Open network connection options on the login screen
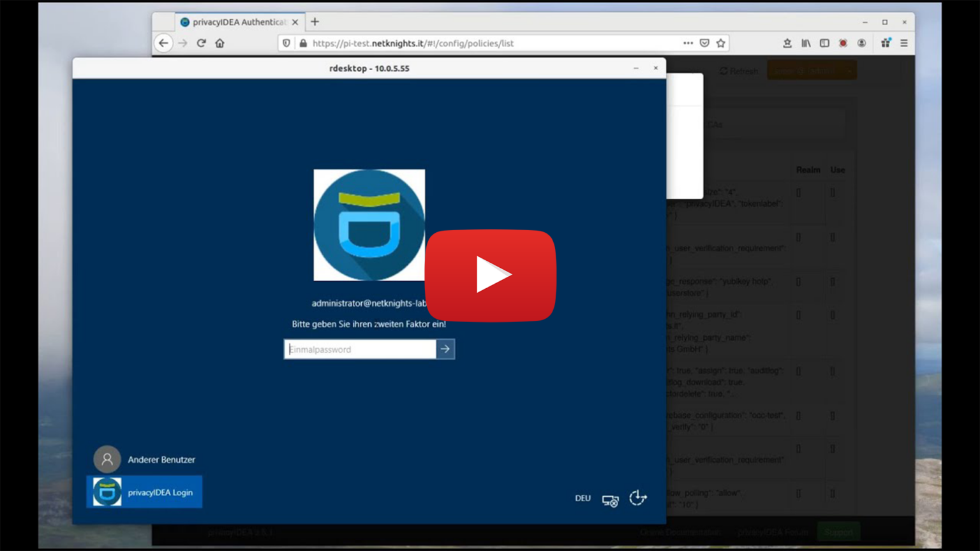 click(610, 501)
